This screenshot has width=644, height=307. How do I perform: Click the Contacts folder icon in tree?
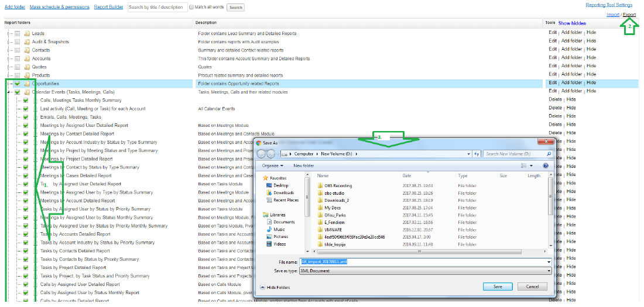coord(27,50)
